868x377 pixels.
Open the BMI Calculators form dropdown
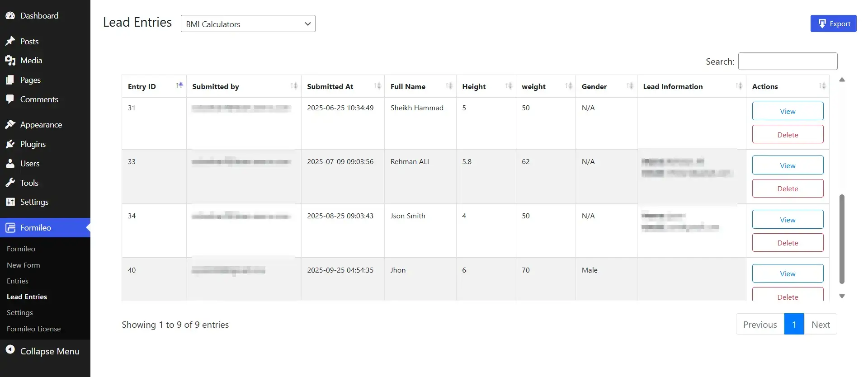[248, 24]
